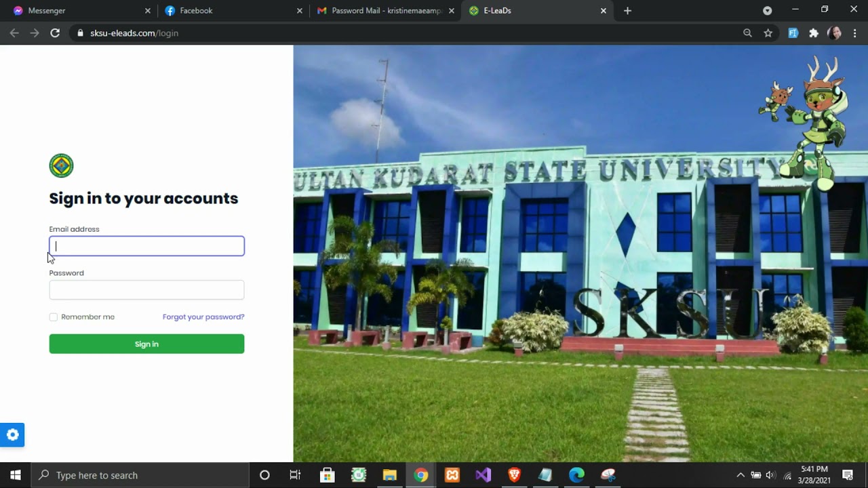This screenshot has height=488, width=868.
Task: Open Wi-Fi network settings in tray
Action: point(787,475)
